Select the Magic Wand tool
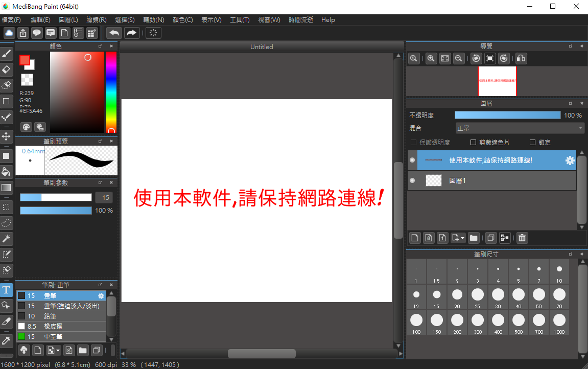Image resolution: width=588 pixels, height=369 pixels. point(7,238)
